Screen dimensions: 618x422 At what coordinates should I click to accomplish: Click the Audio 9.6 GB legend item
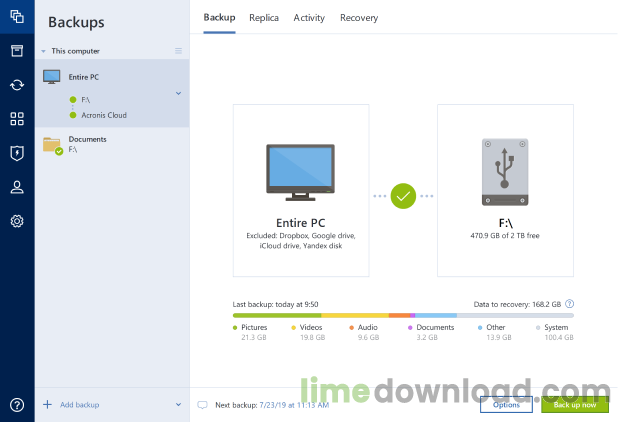pyautogui.click(x=364, y=332)
